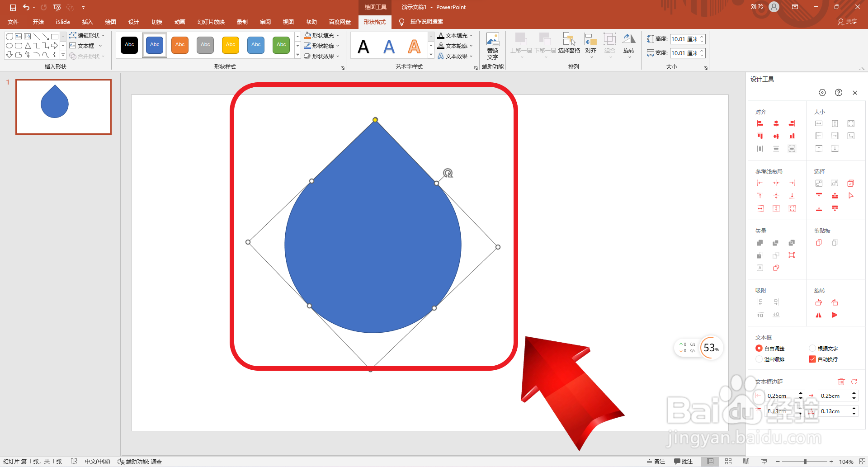Screen dimensions: 868x467
Task: Open 形状轮廓 dropdown
Action: click(x=321, y=46)
